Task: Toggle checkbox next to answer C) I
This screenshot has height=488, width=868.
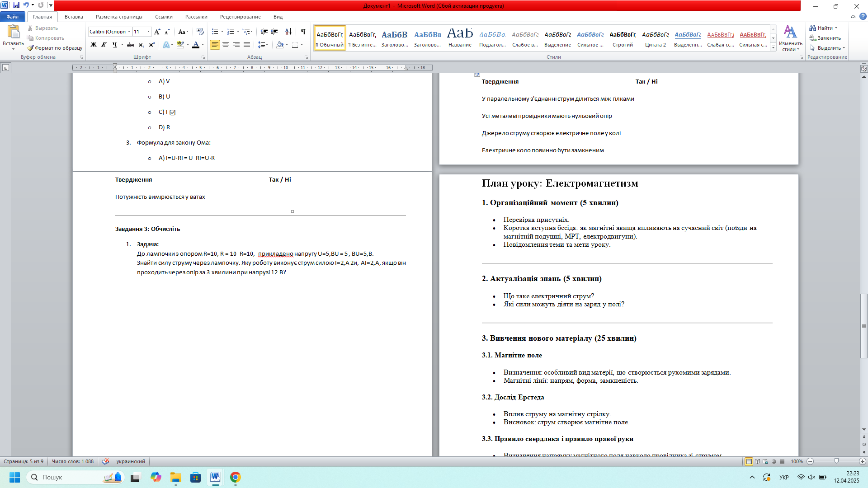Action: click(x=172, y=113)
